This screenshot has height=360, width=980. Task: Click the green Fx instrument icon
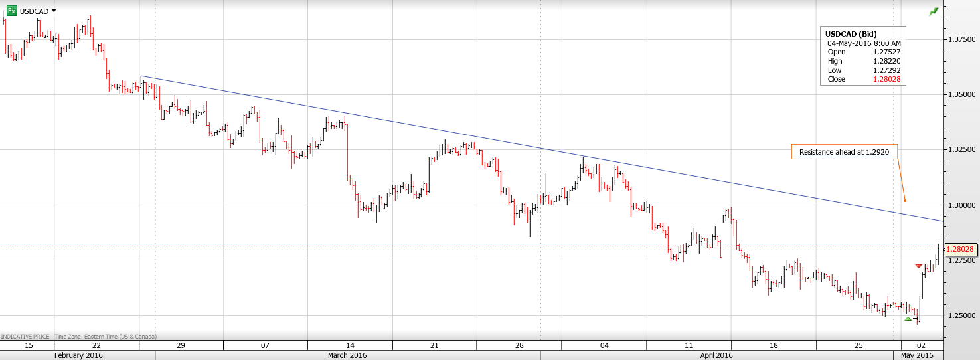coord(11,11)
